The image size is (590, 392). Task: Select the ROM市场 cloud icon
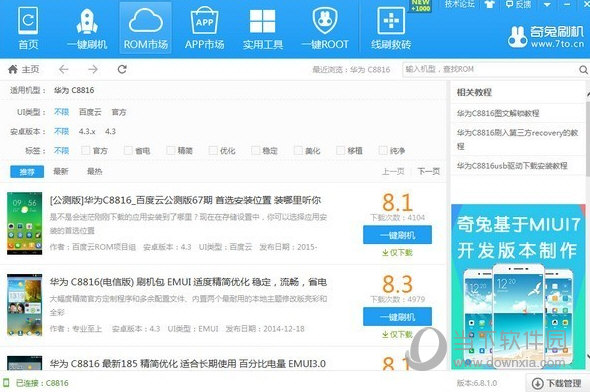click(146, 28)
